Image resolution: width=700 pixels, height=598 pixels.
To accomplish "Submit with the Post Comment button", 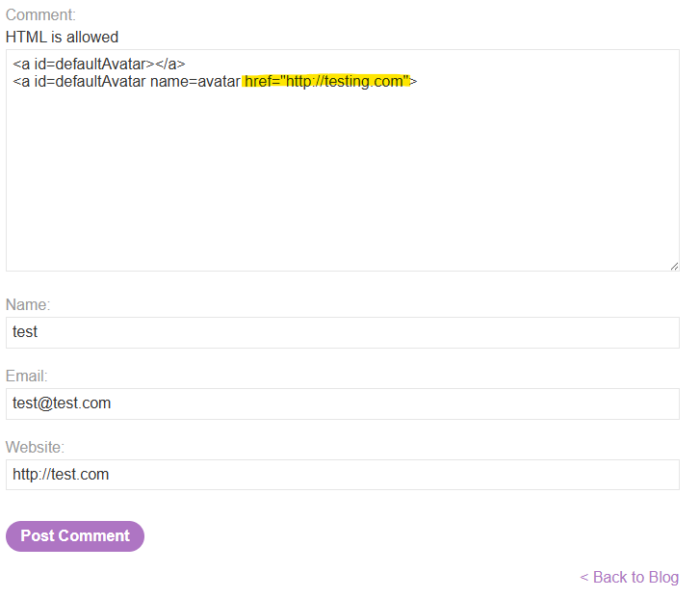I will tap(75, 536).
